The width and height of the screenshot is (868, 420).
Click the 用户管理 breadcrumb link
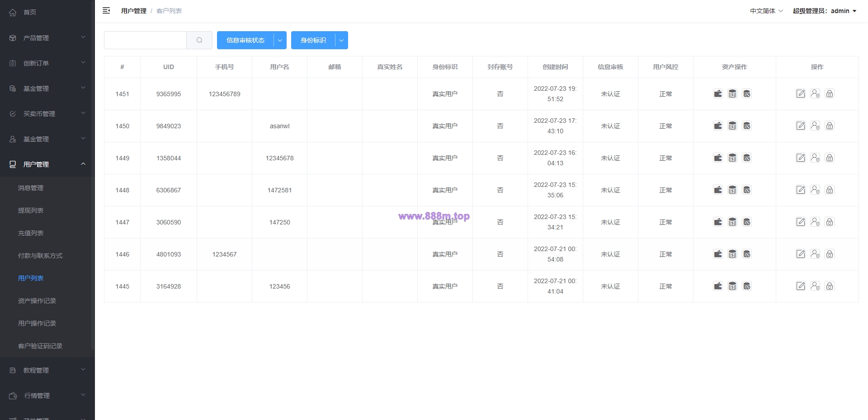pyautogui.click(x=134, y=11)
